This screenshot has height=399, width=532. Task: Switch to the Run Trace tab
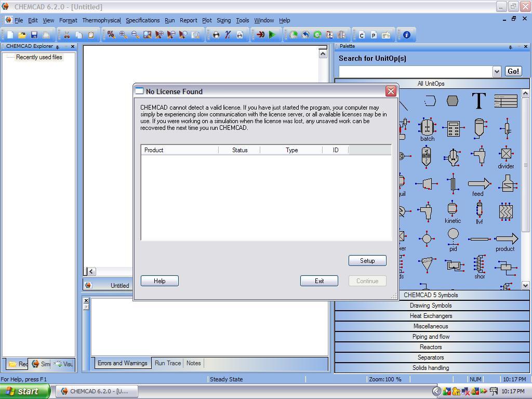pos(168,363)
